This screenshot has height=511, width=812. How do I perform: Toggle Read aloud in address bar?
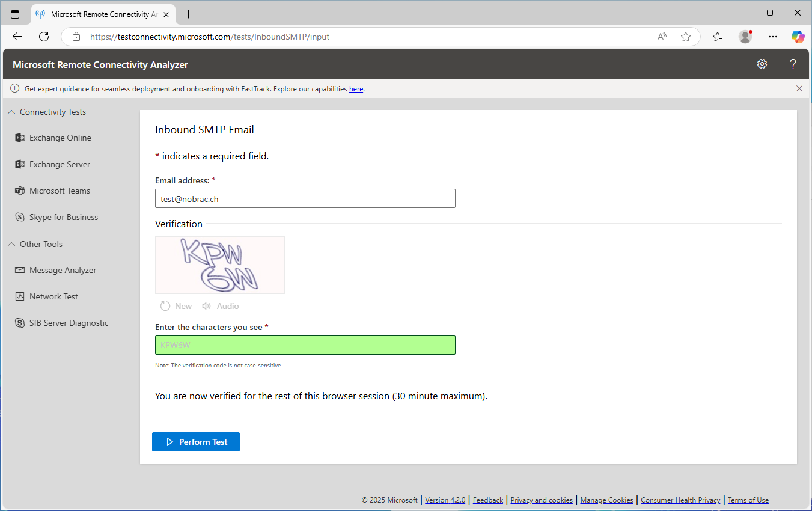click(662, 37)
